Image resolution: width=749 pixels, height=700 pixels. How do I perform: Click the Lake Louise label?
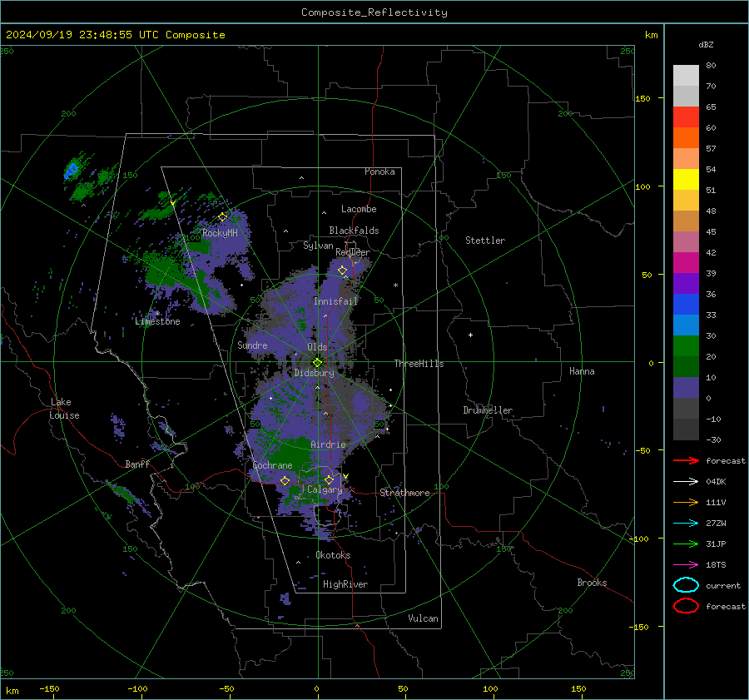(64, 409)
